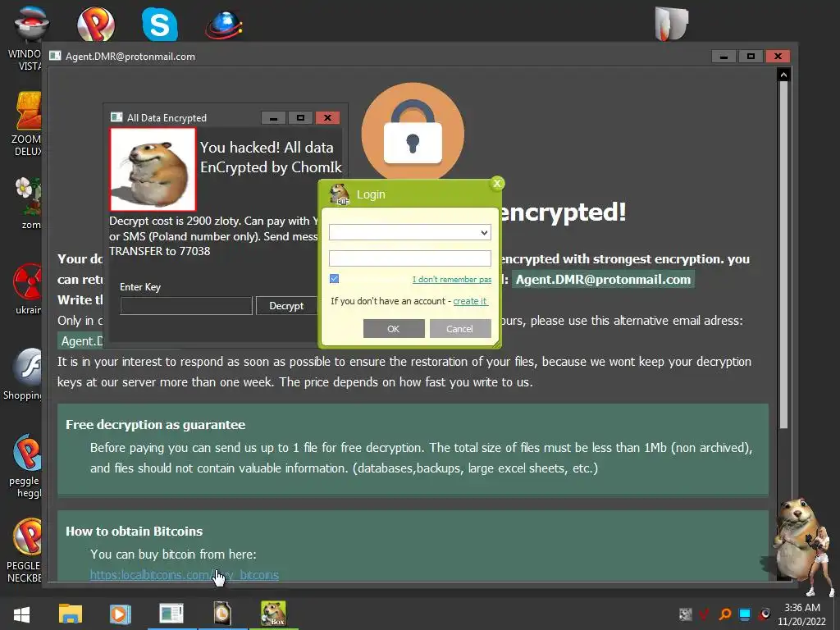This screenshot has width=840, height=630.
Task: Launch File Explorer from the taskbar
Action: 71,614
